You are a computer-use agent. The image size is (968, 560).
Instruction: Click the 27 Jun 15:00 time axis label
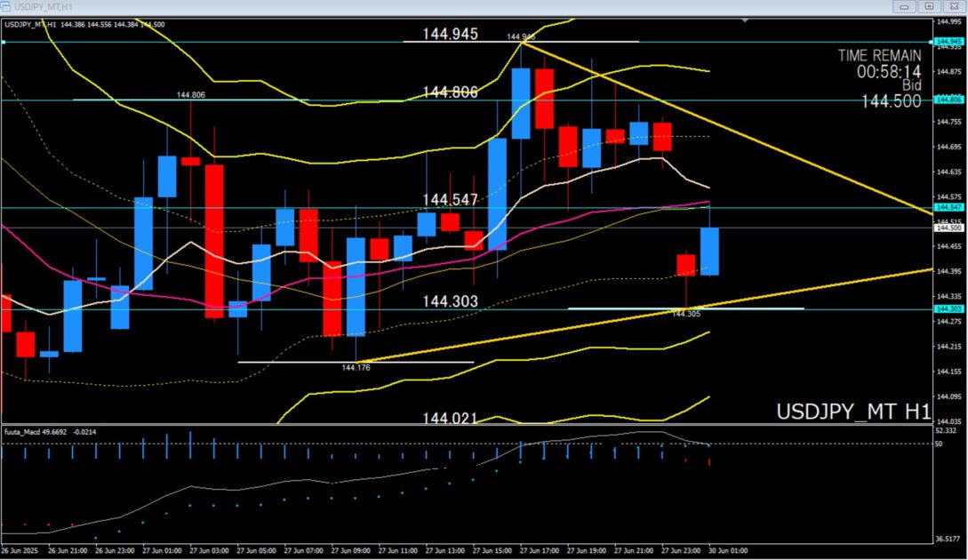[x=490, y=551]
